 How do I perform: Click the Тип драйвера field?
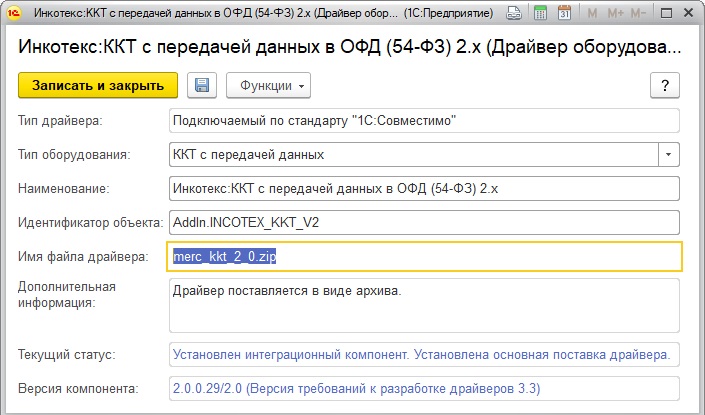tap(424, 120)
